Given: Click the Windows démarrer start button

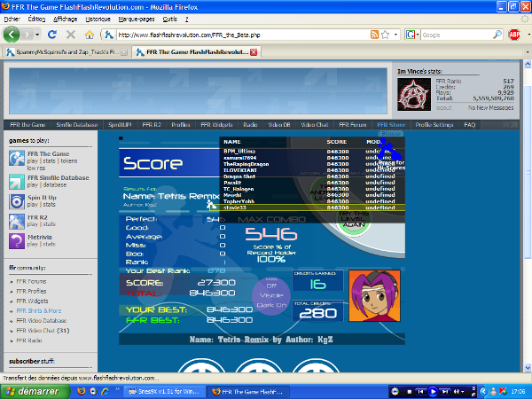Looking at the screenshot, I should (x=33, y=391).
